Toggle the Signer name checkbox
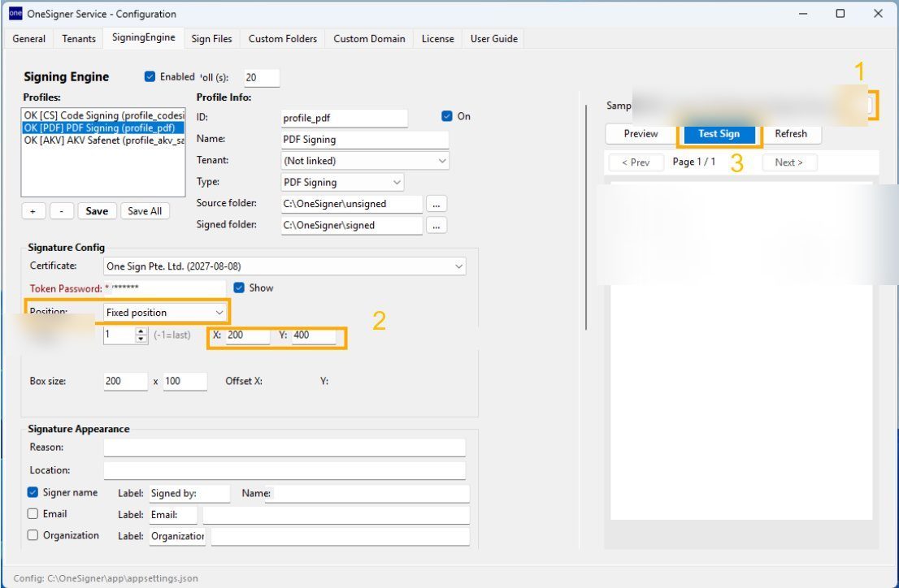The height and width of the screenshot is (588, 899). [x=33, y=492]
